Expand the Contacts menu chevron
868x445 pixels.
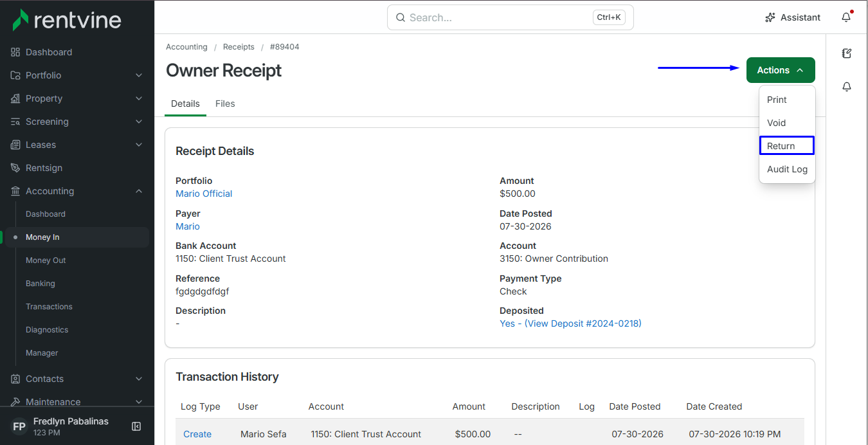139,379
